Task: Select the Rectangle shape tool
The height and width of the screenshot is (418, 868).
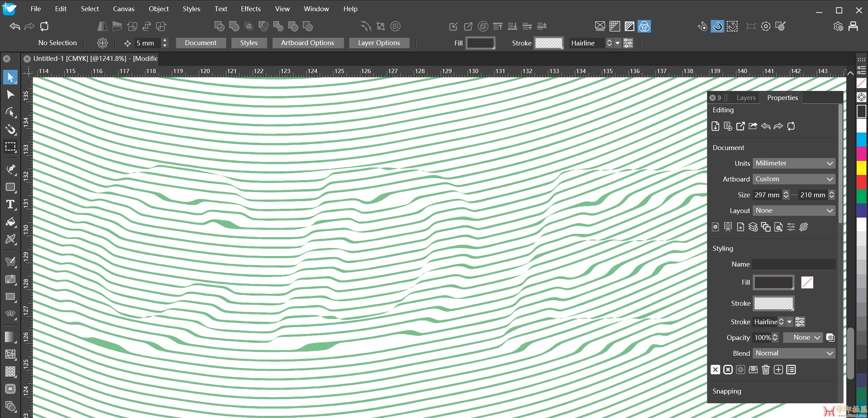Action: (x=10, y=187)
